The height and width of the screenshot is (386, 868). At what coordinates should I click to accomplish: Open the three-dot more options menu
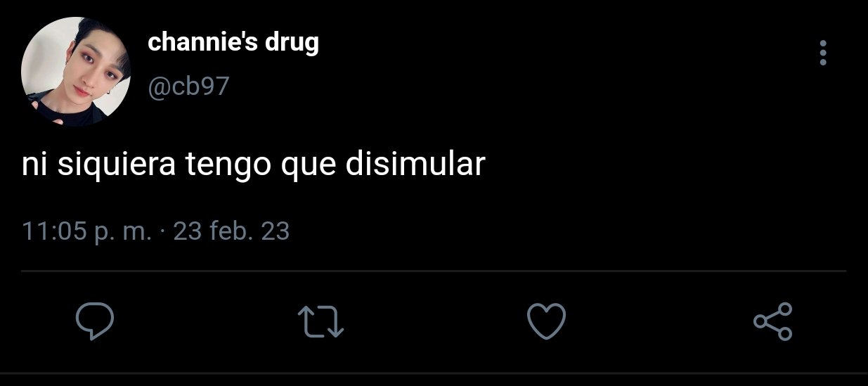(823, 53)
